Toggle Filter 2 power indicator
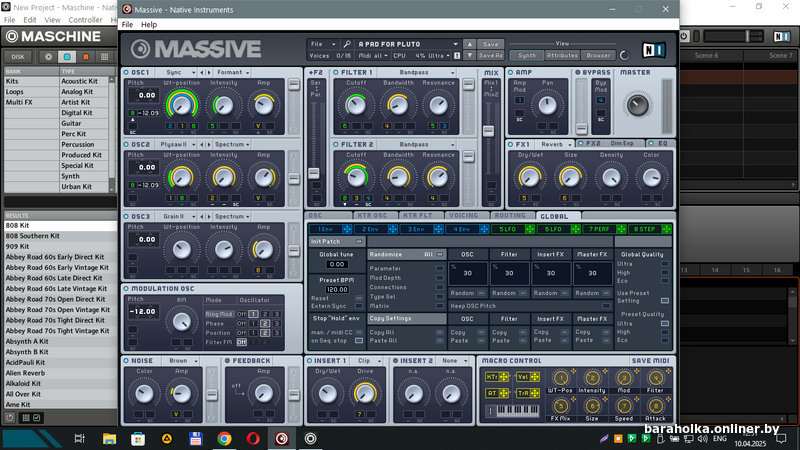 [336, 144]
